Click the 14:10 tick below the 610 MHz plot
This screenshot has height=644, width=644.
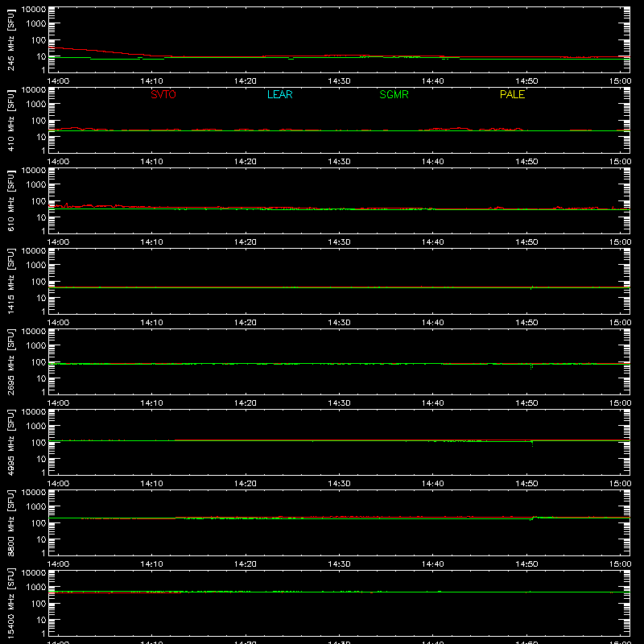151,242
